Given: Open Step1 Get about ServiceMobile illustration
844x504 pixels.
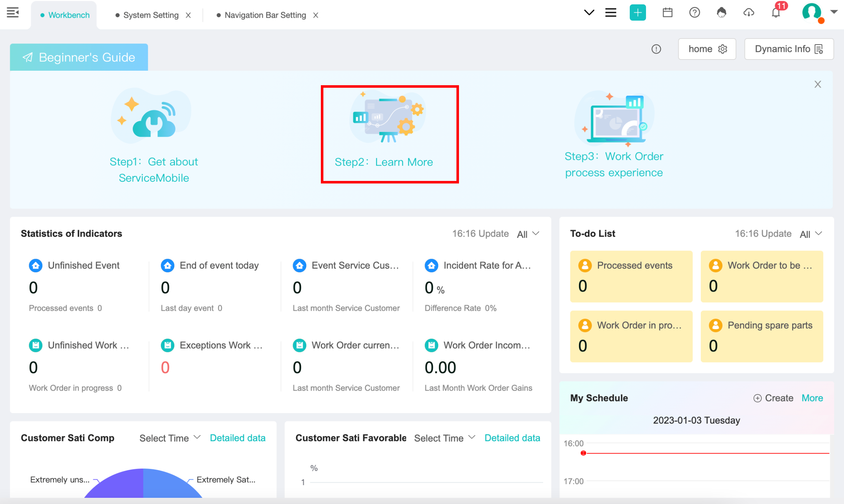Looking at the screenshot, I should tap(151, 116).
